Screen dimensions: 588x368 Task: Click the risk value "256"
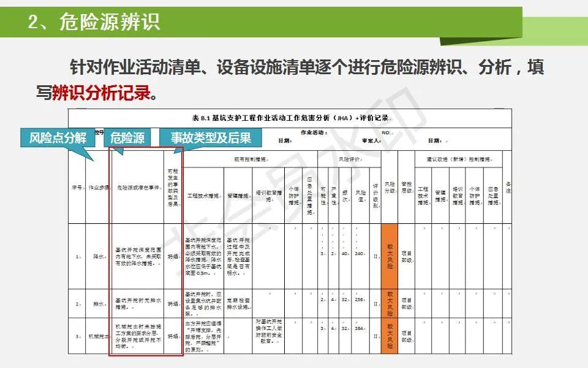pos(360,300)
